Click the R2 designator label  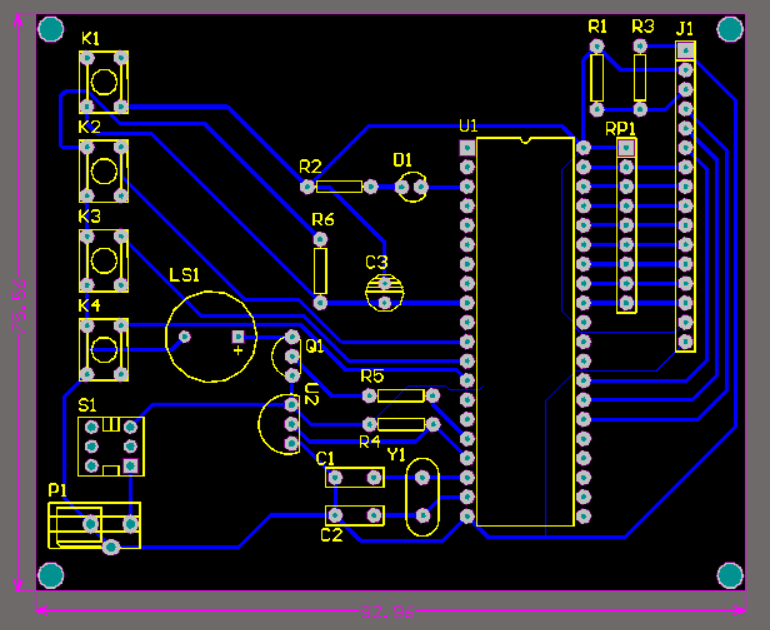point(310,167)
